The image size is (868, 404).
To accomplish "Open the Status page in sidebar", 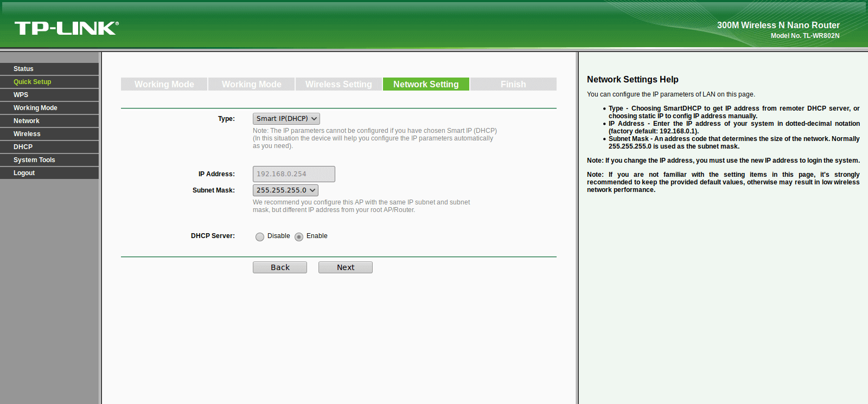I will [49, 69].
